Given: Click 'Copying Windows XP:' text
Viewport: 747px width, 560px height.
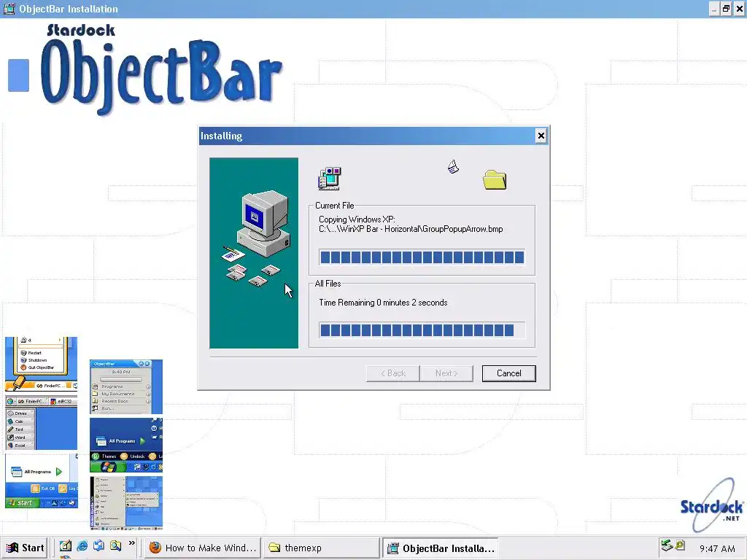Looking at the screenshot, I should coord(357,219).
